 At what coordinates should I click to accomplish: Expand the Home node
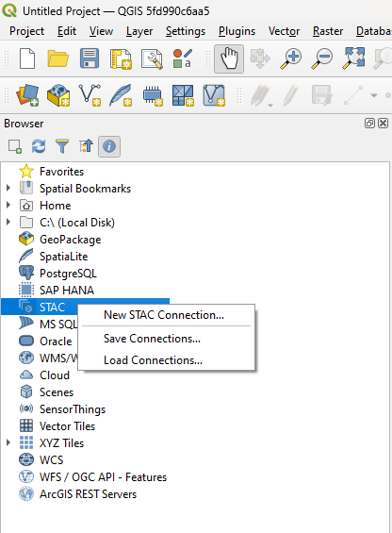tap(8, 205)
